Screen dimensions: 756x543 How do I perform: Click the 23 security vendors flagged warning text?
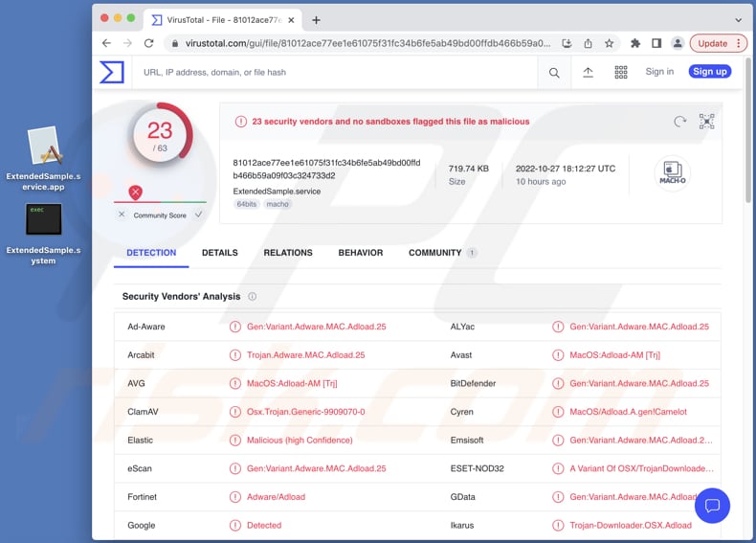click(x=390, y=122)
